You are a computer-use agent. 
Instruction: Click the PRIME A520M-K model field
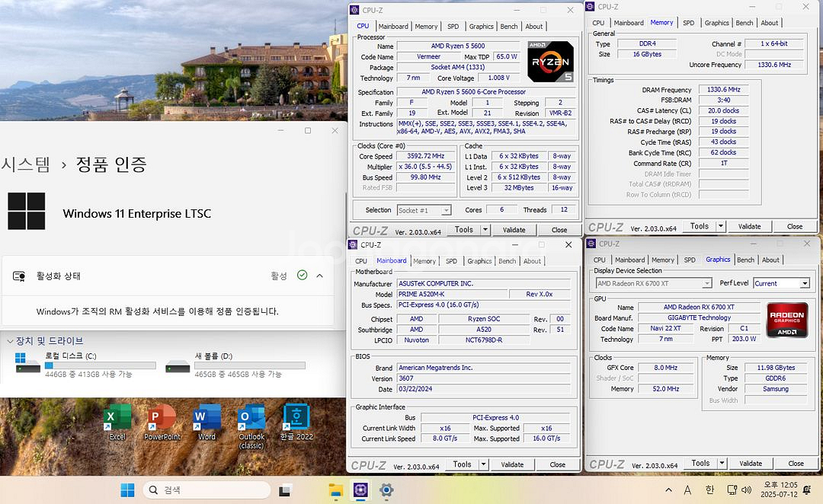point(452,294)
